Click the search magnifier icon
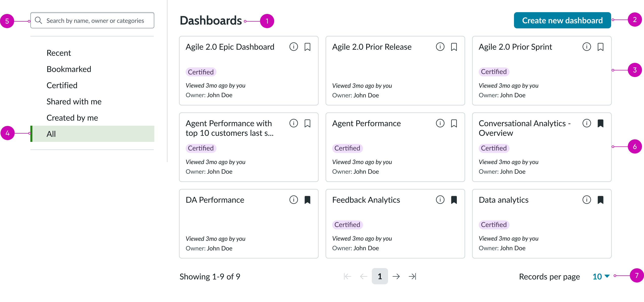 click(39, 20)
